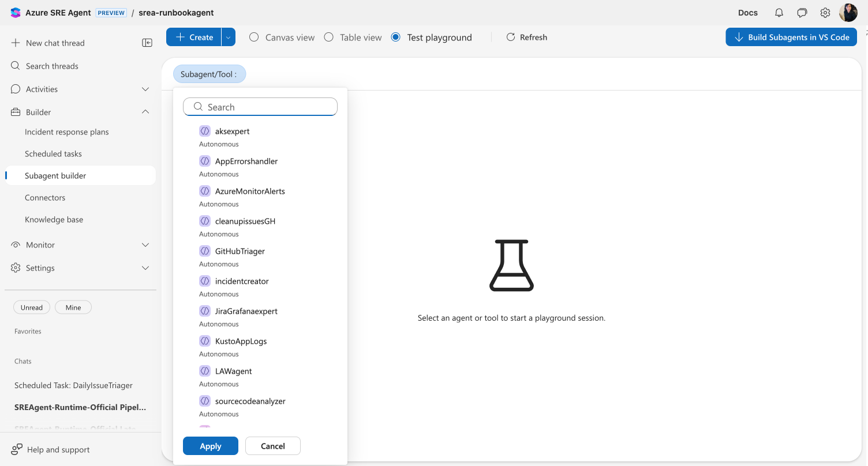Select the cleanupissuesGH name

(x=245, y=221)
